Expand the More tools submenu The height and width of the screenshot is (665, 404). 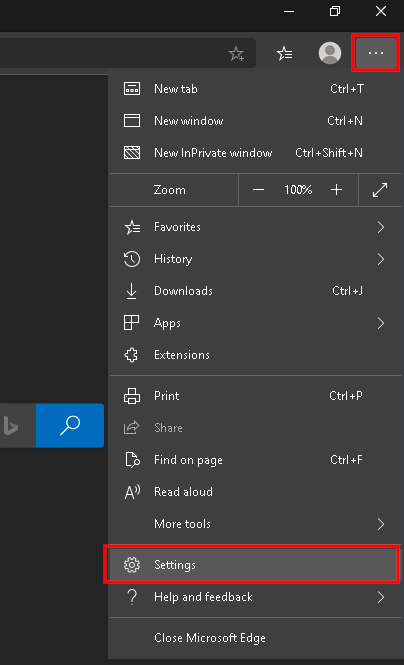click(x=256, y=524)
